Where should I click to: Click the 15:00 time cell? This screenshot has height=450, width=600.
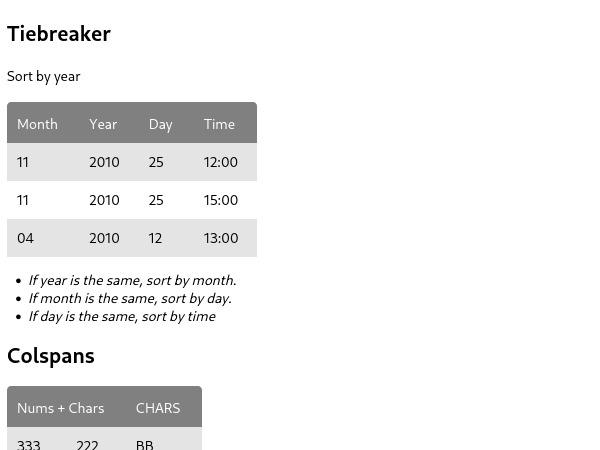[221, 200]
